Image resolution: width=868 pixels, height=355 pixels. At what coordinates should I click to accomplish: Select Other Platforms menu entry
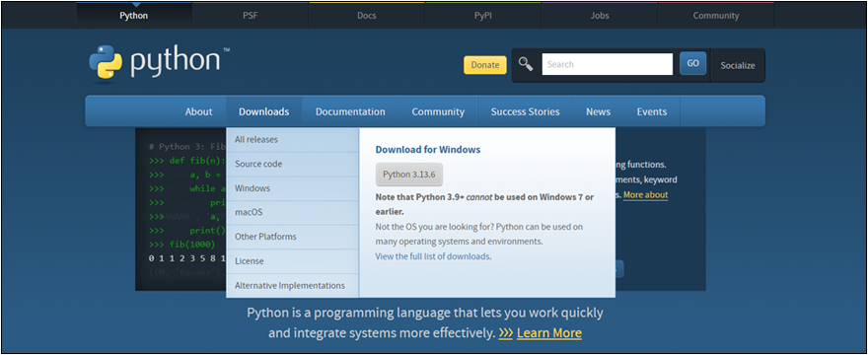tap(292, 237)
